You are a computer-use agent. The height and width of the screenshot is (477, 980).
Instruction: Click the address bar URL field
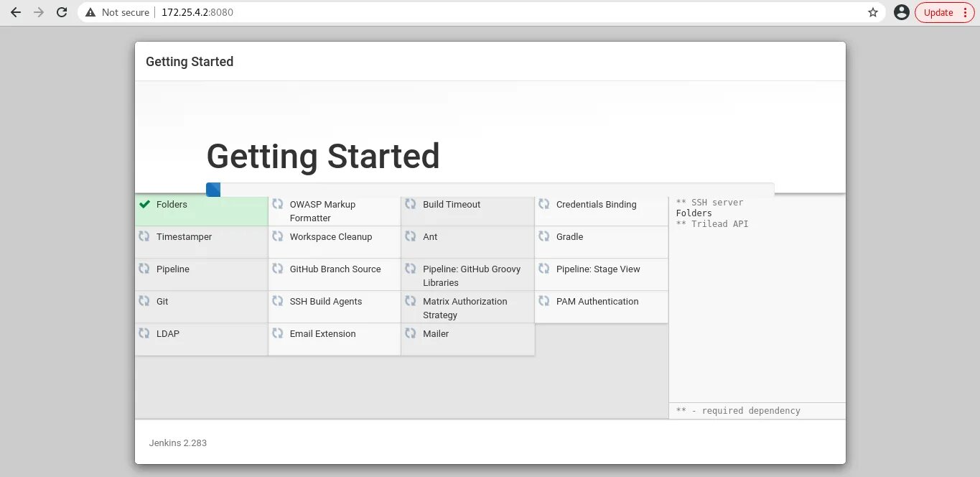(x=431, y=12)
